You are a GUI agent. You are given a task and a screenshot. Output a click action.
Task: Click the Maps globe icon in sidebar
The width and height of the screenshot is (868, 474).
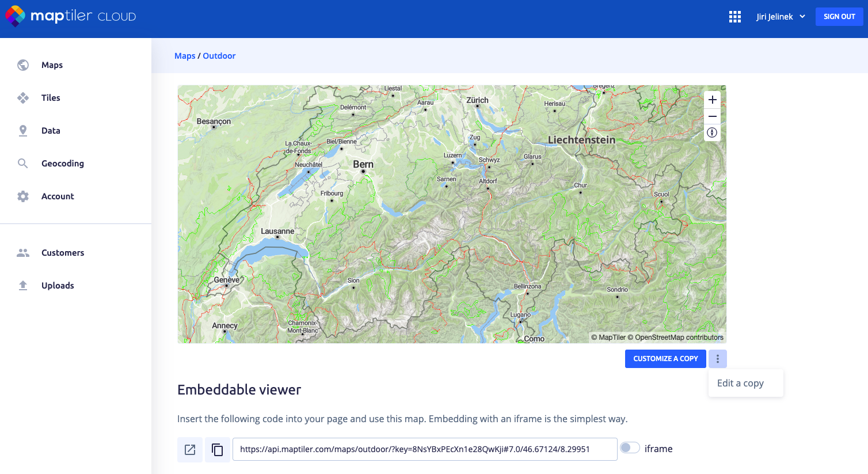[x=23, y=65]
